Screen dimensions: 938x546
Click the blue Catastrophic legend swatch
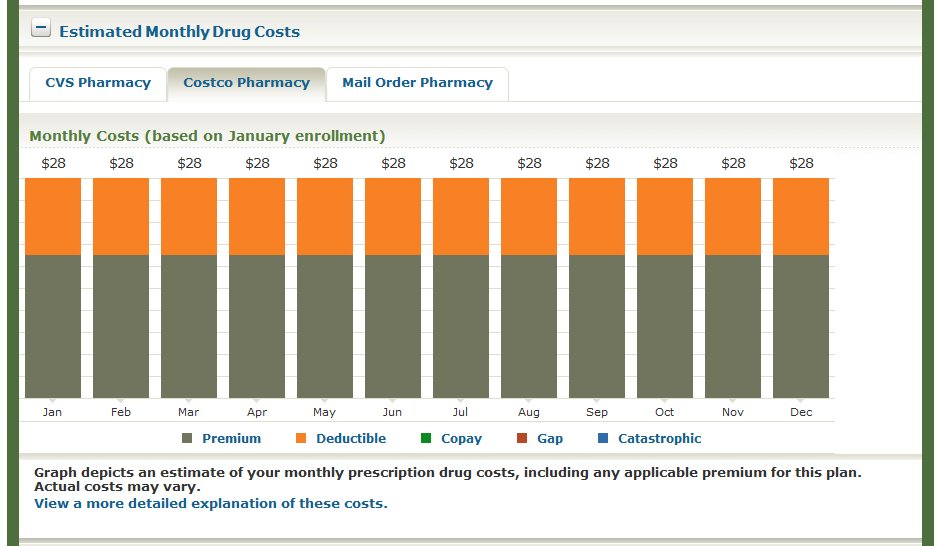click(x=602, y=439)
